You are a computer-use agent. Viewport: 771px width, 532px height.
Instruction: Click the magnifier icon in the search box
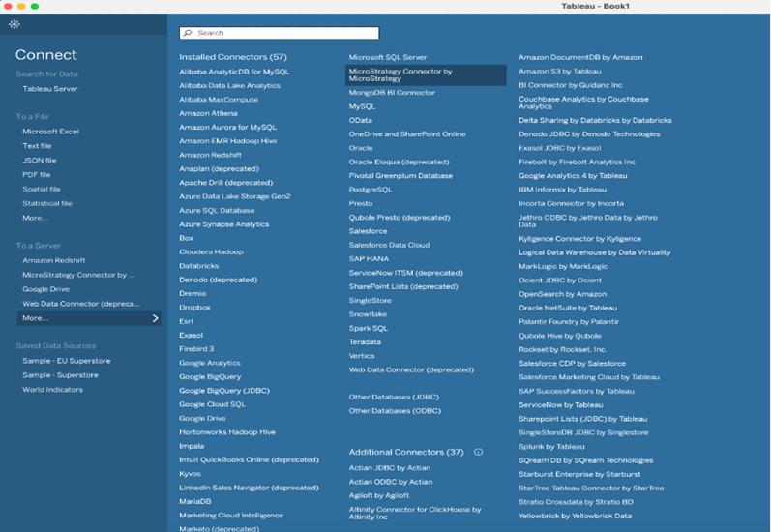[188, 33]
